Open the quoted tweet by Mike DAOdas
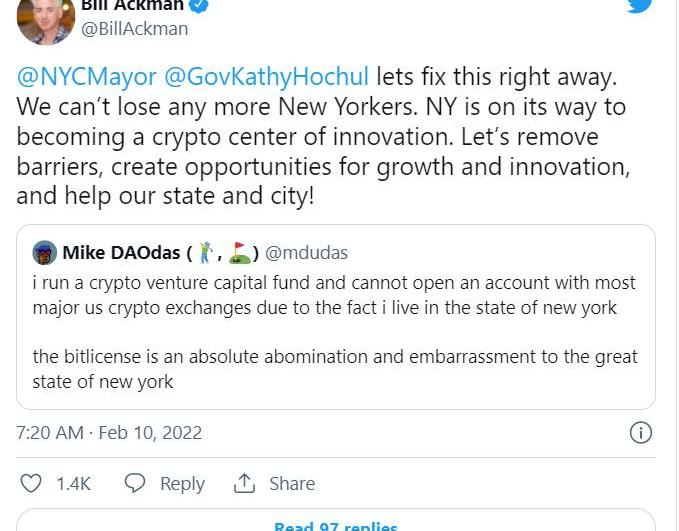Image resolution: width=679 pixels, height=531 pixels. (335, 330)
